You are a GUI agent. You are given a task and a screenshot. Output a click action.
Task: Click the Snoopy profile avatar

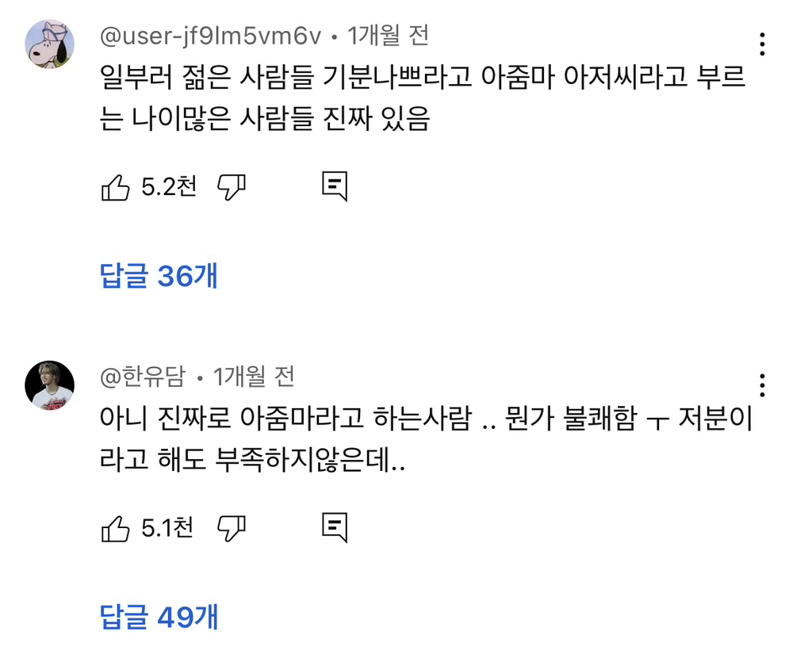49,44
